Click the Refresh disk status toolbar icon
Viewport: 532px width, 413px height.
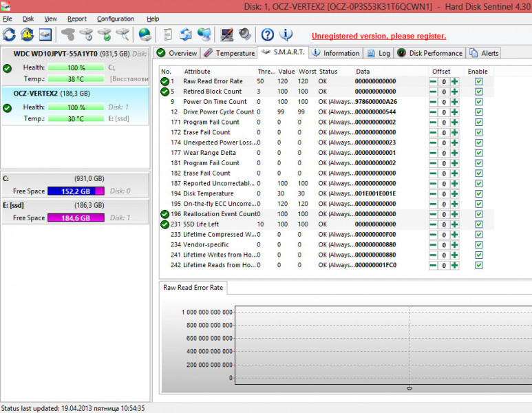9,34
